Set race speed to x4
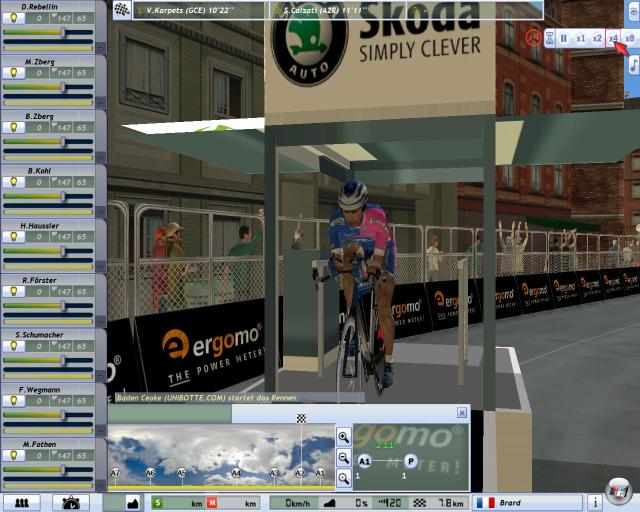The image size is (640, 512). [613, 39]
